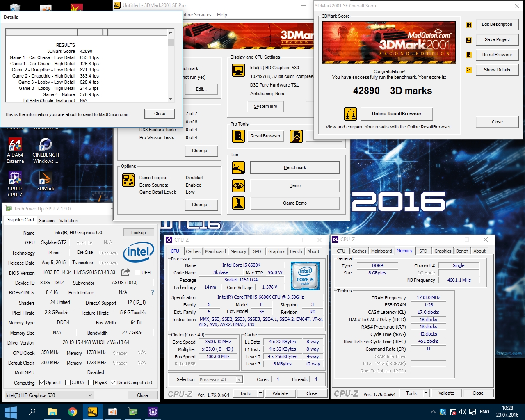Toggle the UEFI checkbox in GPU-Z
This screenshot has width=525, height=420.
(138, 272)
